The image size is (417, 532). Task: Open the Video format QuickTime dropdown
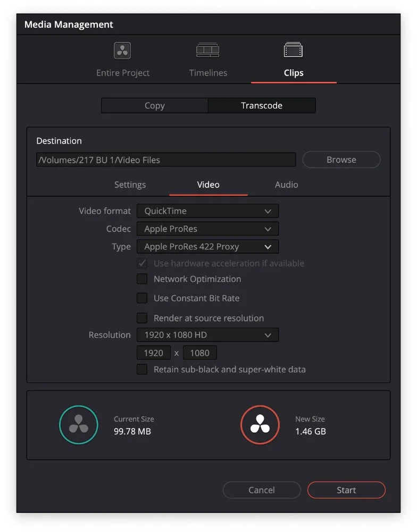tap(207, 211)
